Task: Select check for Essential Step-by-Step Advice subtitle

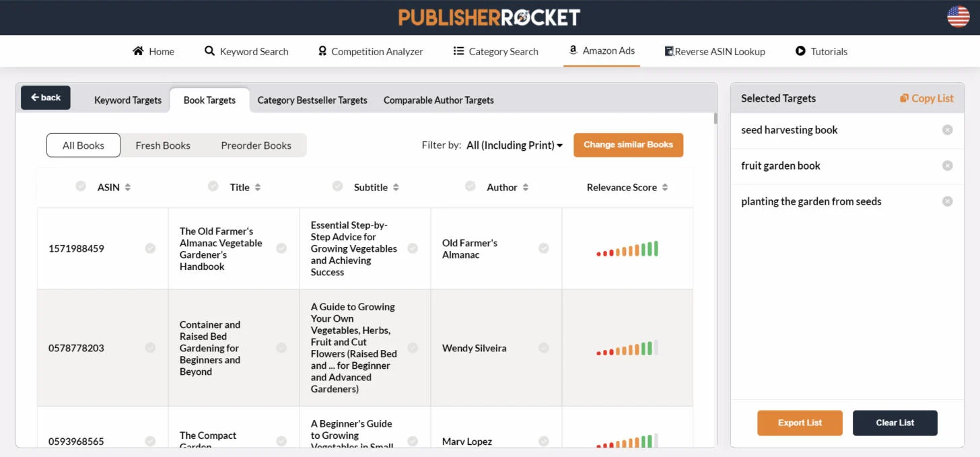Action: (x=413, y=248)
